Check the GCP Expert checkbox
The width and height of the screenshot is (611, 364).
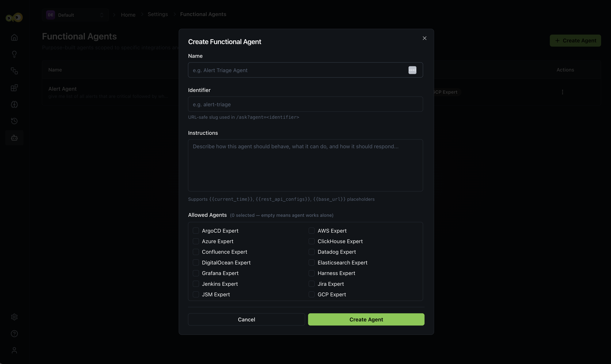pos(311,294)
